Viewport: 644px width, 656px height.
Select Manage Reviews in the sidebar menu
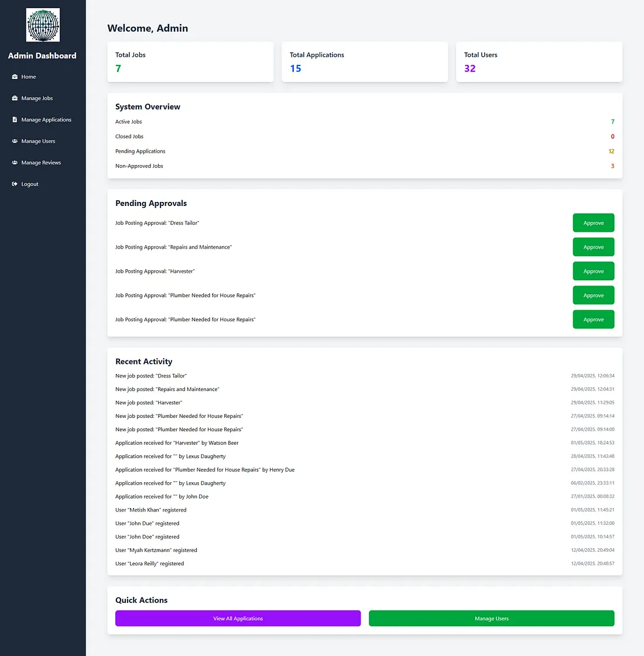[x=41, y=162]
